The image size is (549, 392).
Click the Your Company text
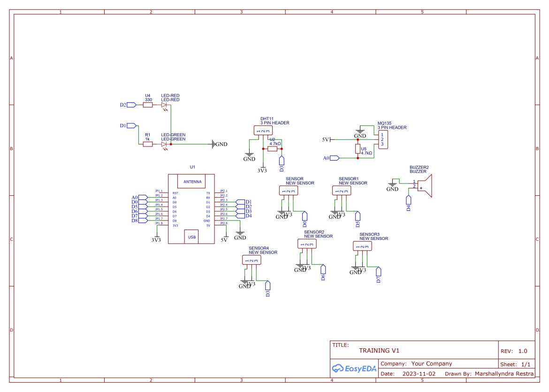(x=432, y=364)
